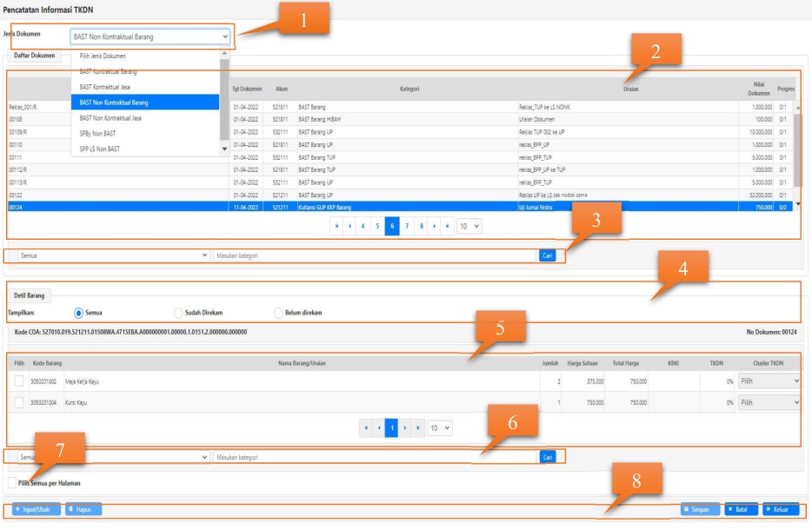Screen dimensions: 812x530
Task: Check the Pilih box for Meja Kerja Kayu
Action: click(19, 381)
